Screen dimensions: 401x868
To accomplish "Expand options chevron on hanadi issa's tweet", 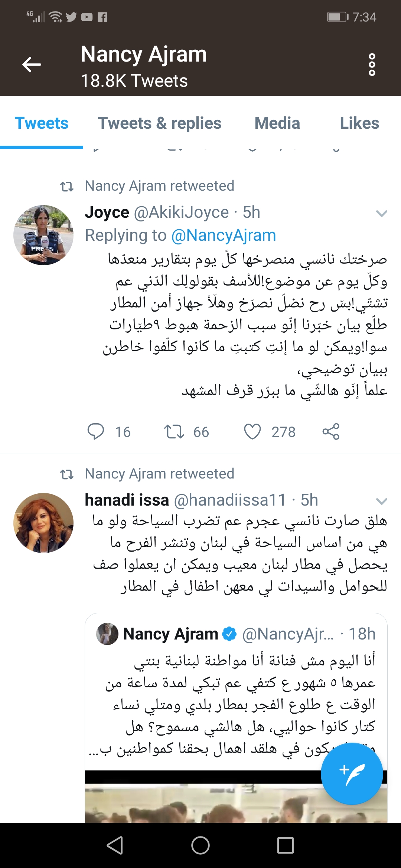I will pyautogui.click(x=381, y=501).
